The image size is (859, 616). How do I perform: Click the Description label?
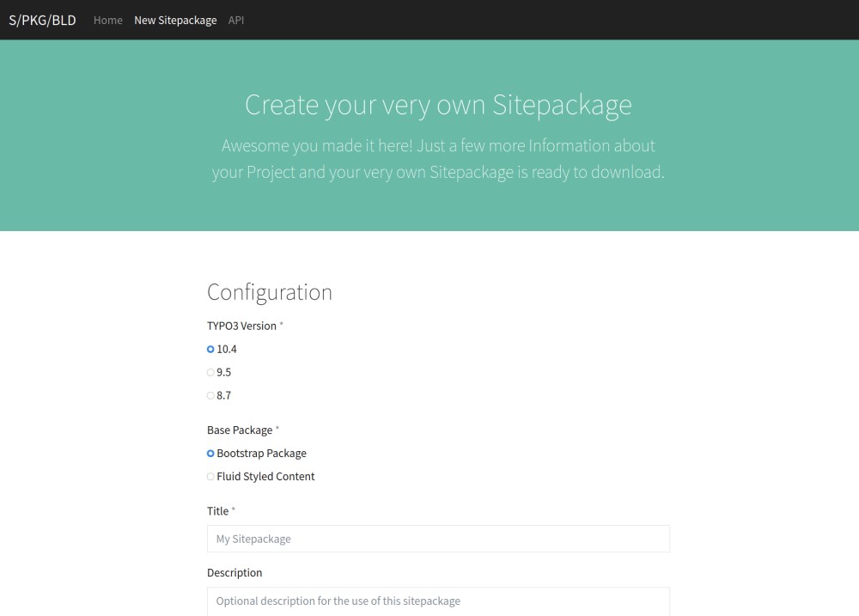235,572
